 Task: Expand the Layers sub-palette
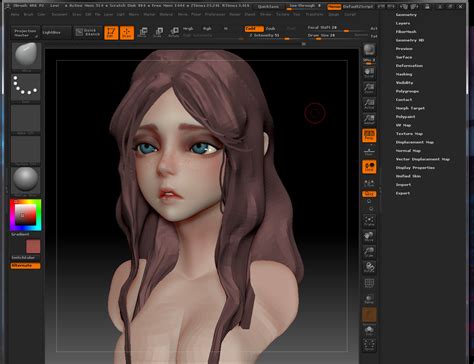coord(403,23)
